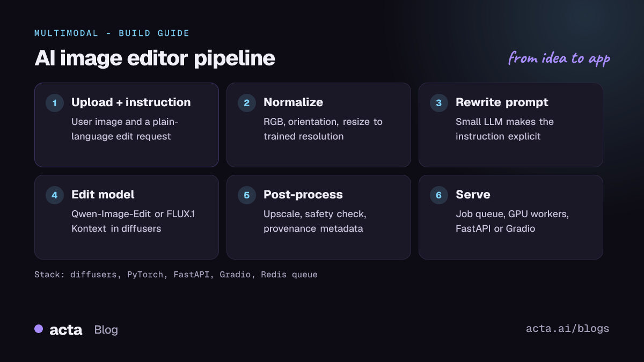Click the 'AI image editor pipeline' heading
Screen dimensions: 644x362
(x=155, y=58)
